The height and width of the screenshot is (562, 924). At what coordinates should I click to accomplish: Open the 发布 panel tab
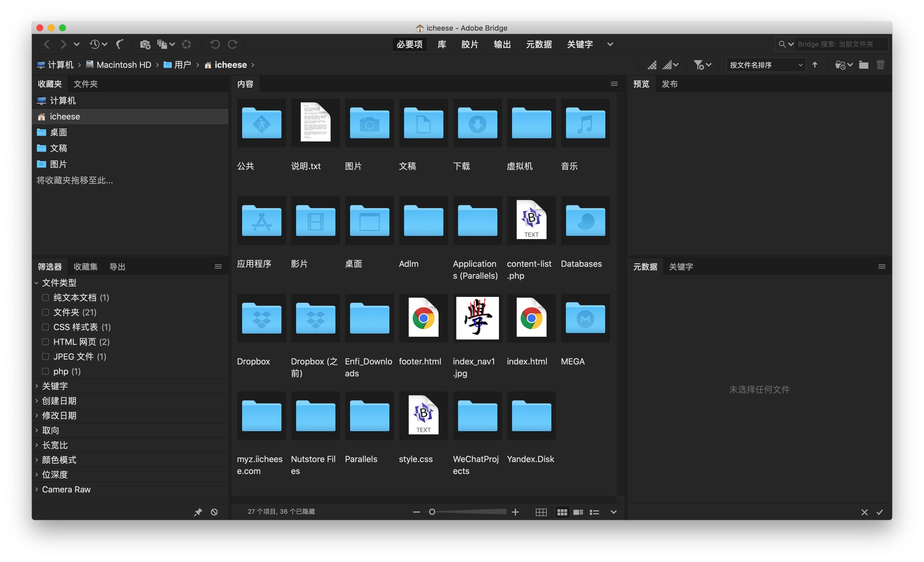670,83
